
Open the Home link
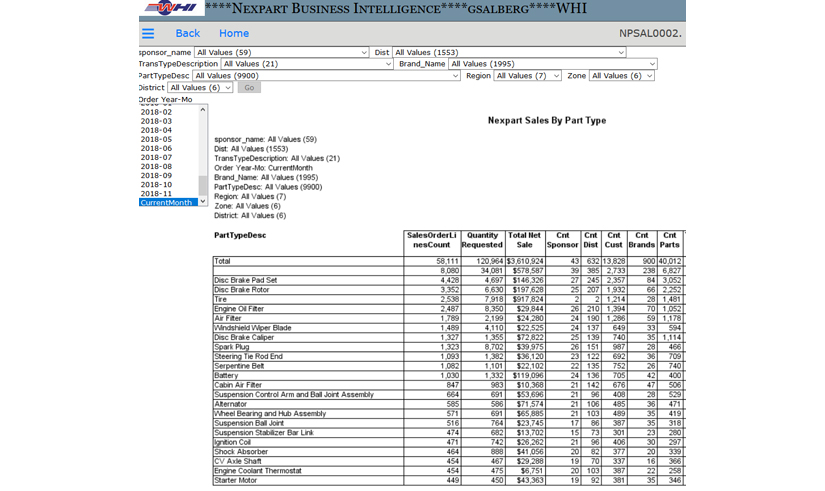pos(234,33)
